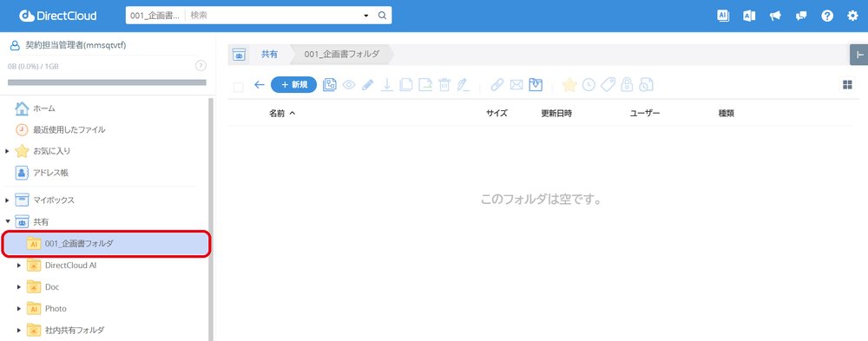Click the 001_企画書 search scope label
Viewport: 868px width, 341px height.
click(x=155, y=16)
